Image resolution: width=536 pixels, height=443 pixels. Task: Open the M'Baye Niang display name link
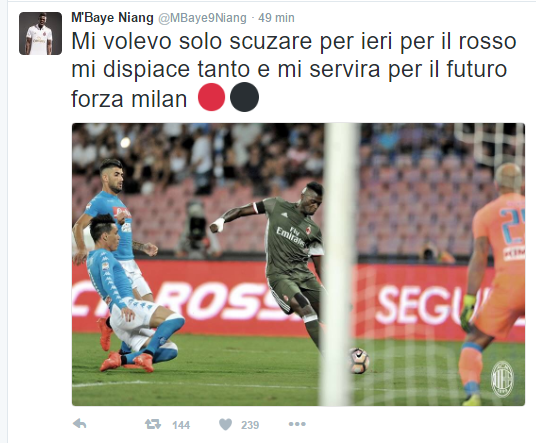(x=112, y=17)
